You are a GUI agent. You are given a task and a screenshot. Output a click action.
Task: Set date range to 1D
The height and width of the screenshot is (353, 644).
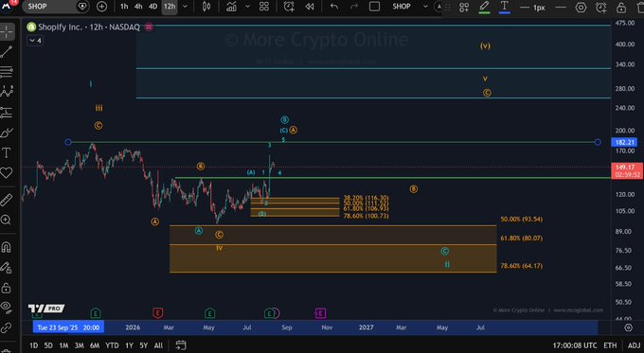(33, 345)
